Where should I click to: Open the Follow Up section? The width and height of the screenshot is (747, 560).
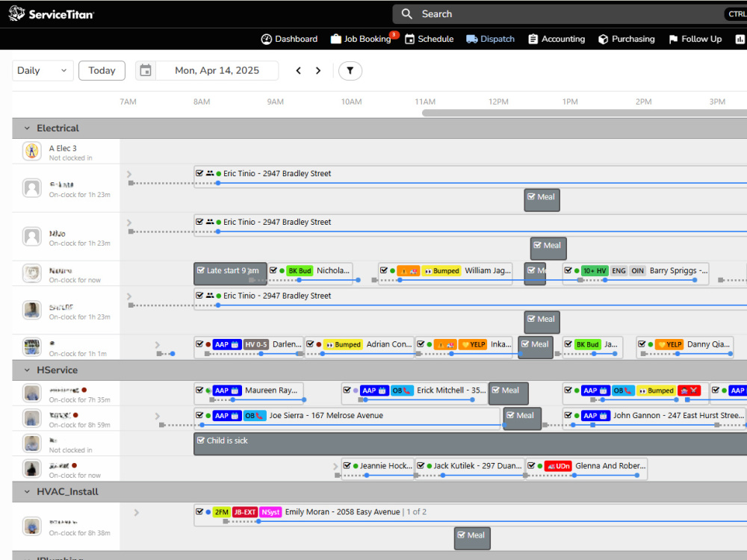[x=695, y=39]
